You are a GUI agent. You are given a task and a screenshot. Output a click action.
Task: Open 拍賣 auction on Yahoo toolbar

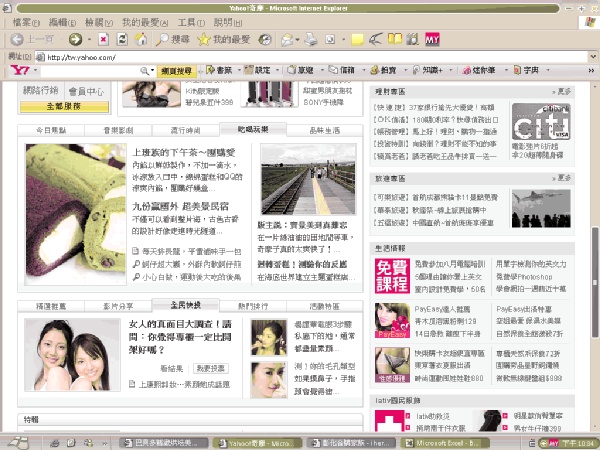coord(383,70)
